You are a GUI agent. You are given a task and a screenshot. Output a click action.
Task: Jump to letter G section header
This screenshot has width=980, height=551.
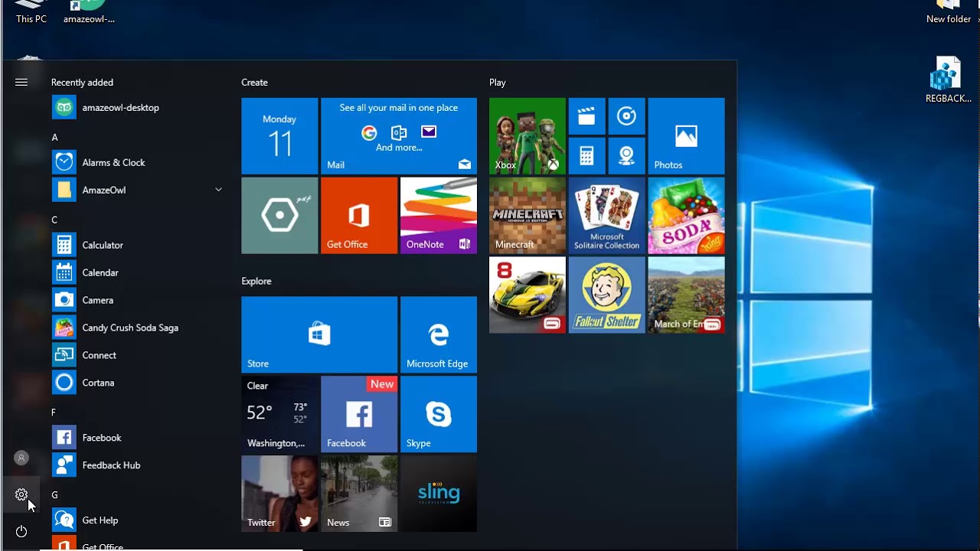point(54,495)
